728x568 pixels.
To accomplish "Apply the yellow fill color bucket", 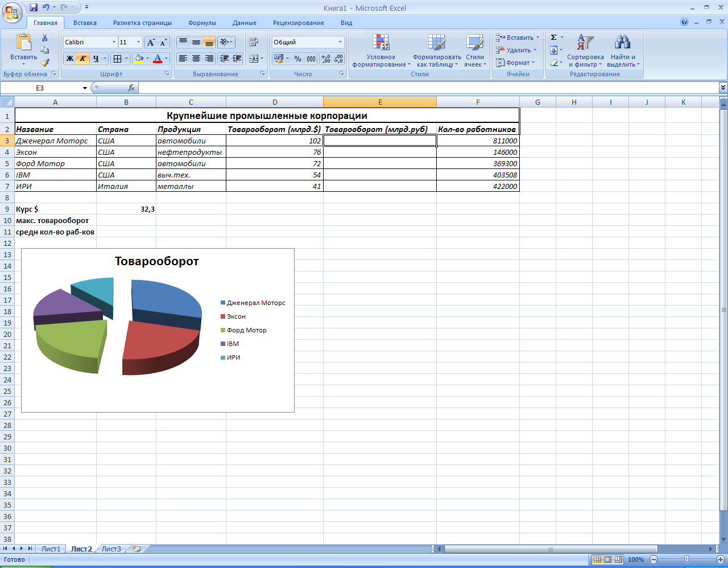I will [138, 59].
